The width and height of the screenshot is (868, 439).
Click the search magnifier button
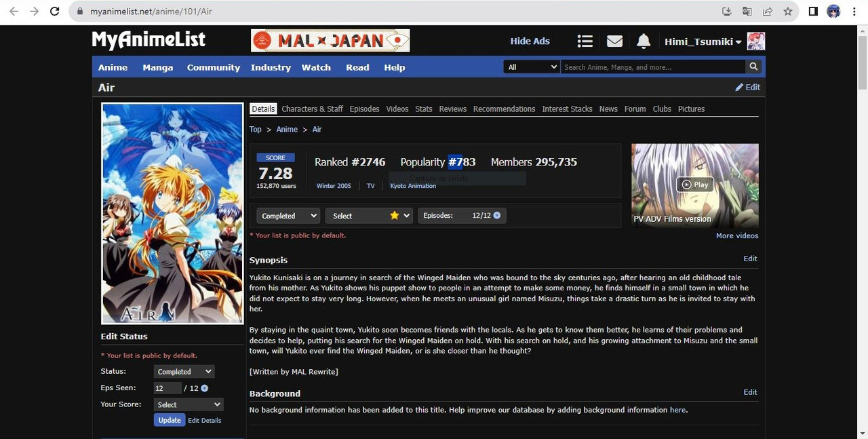point(753,66)
